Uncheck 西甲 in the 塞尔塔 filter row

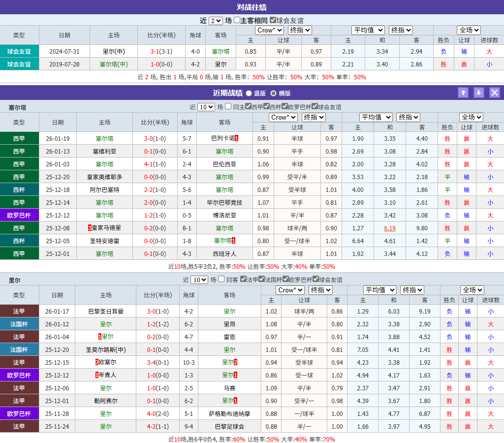coord(248,107)
